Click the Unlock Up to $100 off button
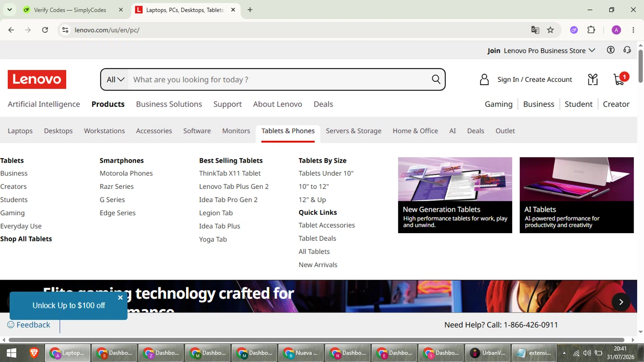Image resolution: width=644 pixels, height=362 pixels. (x=69, y=306)
